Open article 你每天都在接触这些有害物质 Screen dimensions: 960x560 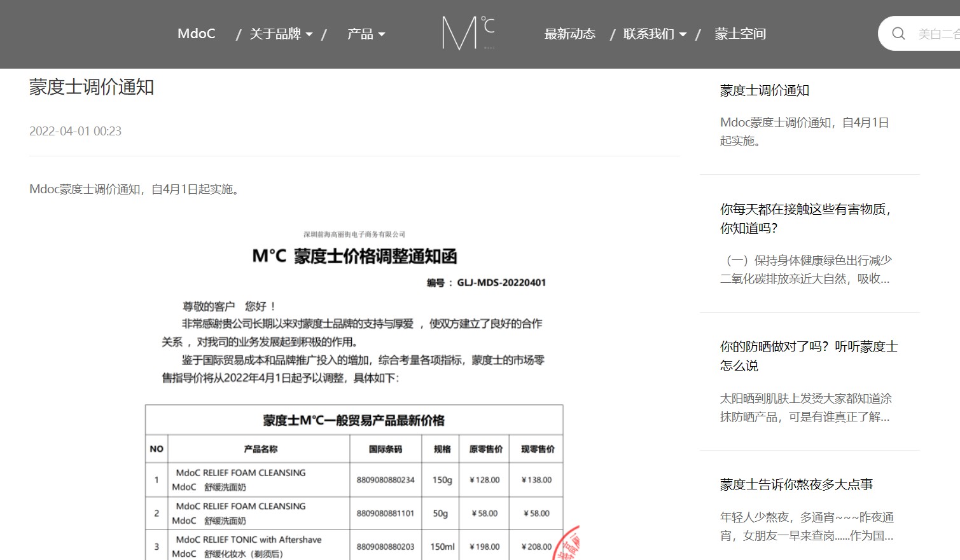tap(807, 219)
